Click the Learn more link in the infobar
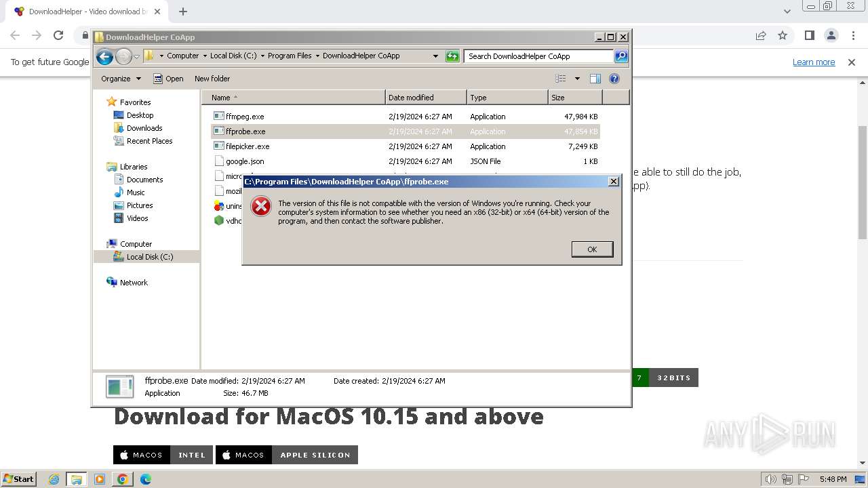The height and width of the screenshot is (488, 868). 814,62
